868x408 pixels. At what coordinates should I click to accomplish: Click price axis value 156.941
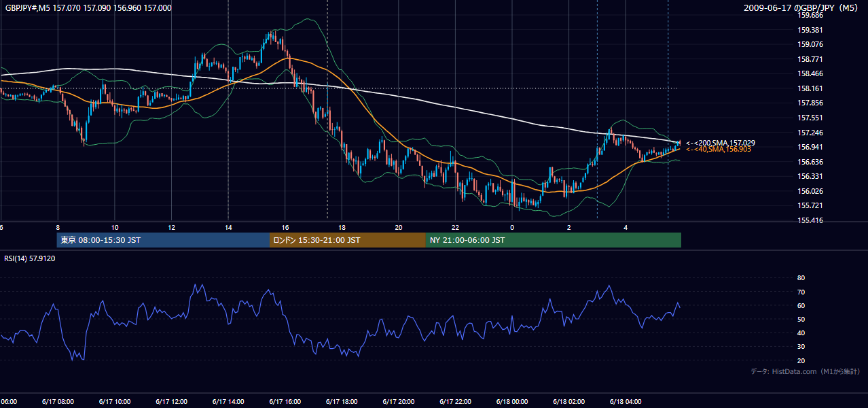[x=811, y=147]
